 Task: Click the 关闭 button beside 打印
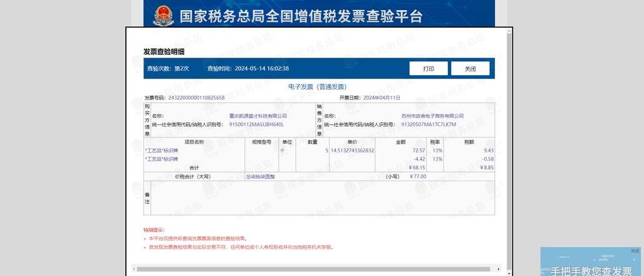coord(470,69)
